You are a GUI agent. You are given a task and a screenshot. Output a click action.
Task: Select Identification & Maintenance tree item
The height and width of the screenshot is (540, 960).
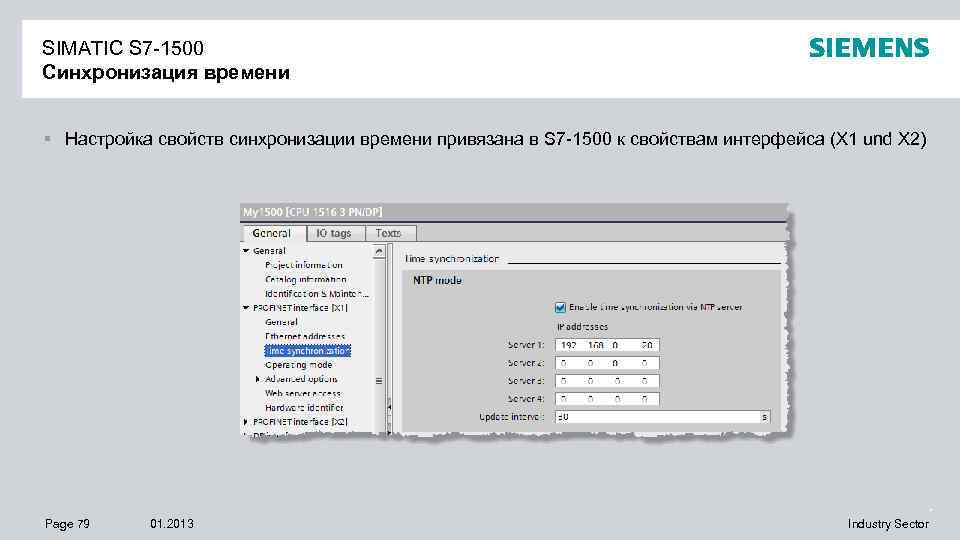317,294
